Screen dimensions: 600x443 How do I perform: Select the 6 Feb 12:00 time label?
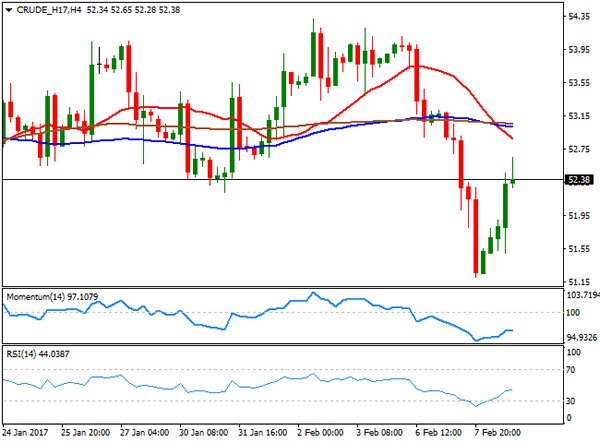pyautogui.click(x=438, y=433)
